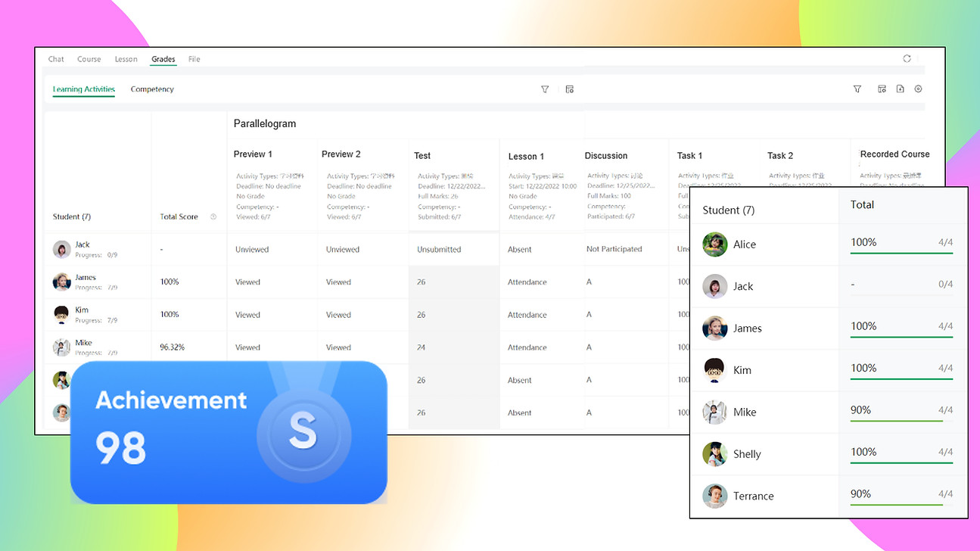The height and width of the screenshot is (551, 980).
Task: Click Alice's 100% progress bar
Action: tap(901, 252)
